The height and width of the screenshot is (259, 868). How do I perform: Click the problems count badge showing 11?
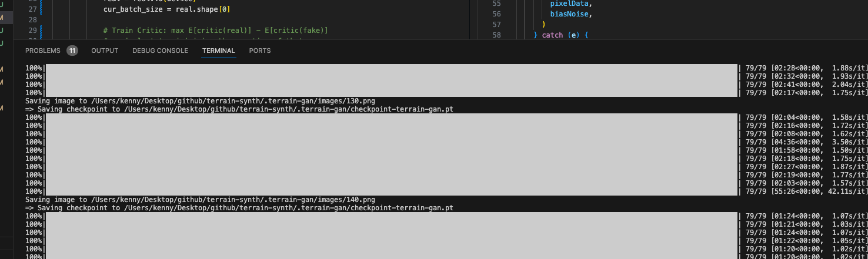click(x=72, y=51)
